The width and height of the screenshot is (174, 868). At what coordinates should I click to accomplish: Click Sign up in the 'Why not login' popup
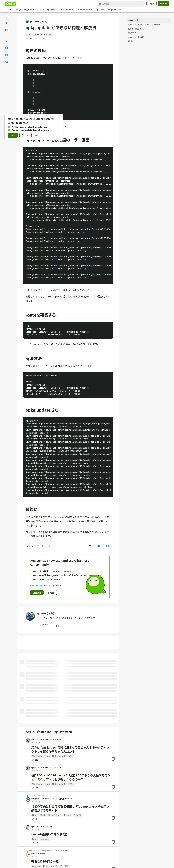click(x=25, y=135)
